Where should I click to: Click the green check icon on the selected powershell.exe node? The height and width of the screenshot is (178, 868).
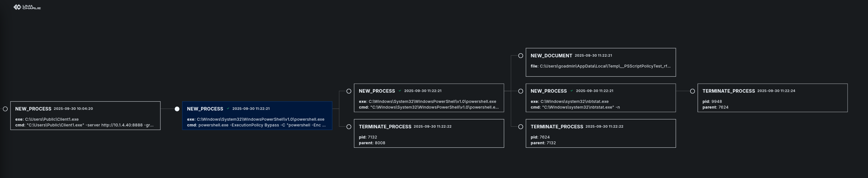coord(228,109)
